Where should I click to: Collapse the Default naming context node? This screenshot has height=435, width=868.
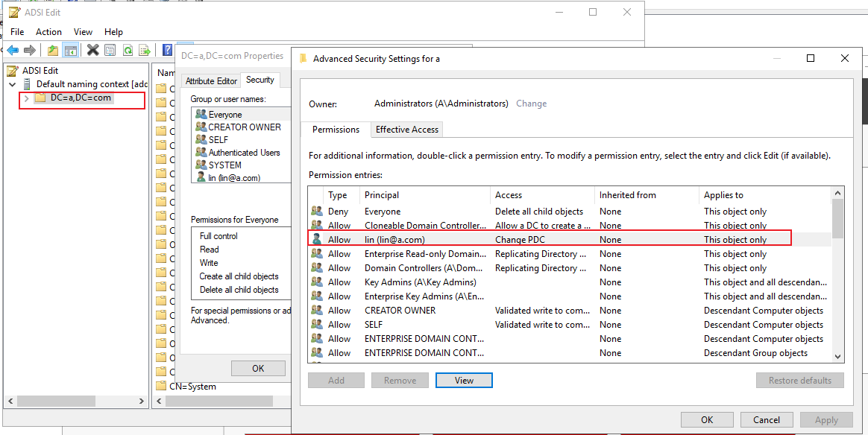[x=10, y=84]
